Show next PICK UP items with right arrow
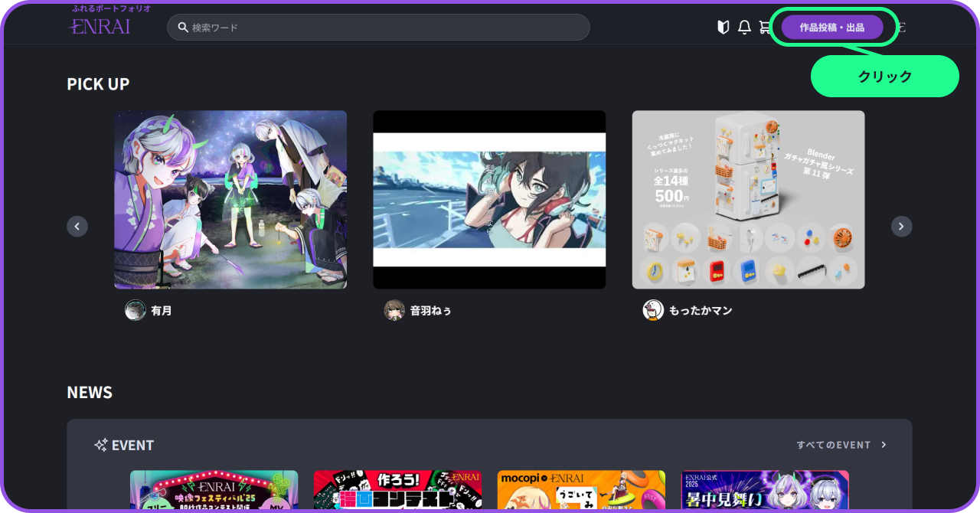980x513 pixels. pos(901,226)
